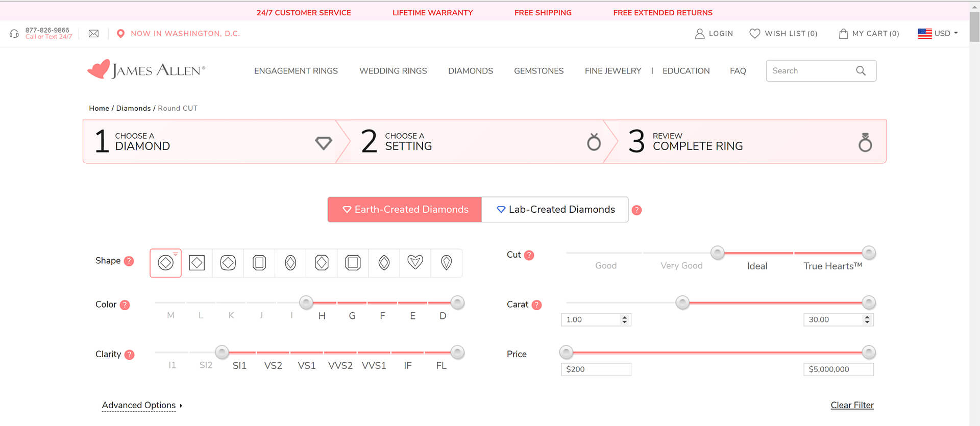Image resolution: width=980 pixels, height=426 pixels.
Task: Decrease the maximum carat value
Action: click(867, 322)
